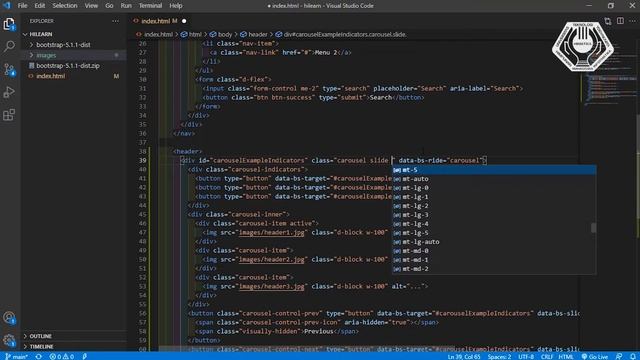The height and width of the screenshot is (360, 640).
Task: Open the Run and Debug view
Action: (9, 92)
